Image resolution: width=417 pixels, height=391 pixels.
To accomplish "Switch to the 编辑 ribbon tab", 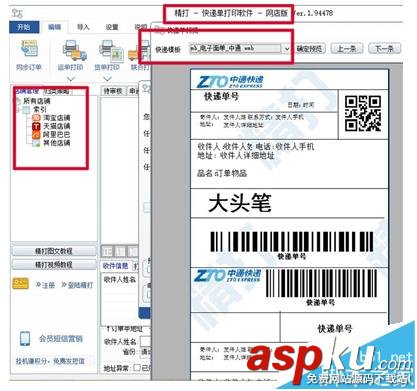I will (54, 27).
